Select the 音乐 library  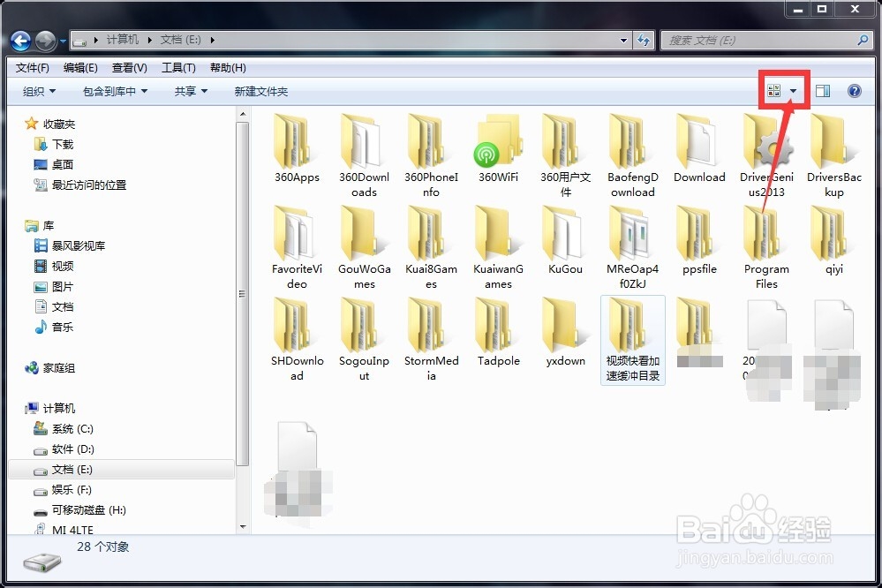(x=54, y=327)
